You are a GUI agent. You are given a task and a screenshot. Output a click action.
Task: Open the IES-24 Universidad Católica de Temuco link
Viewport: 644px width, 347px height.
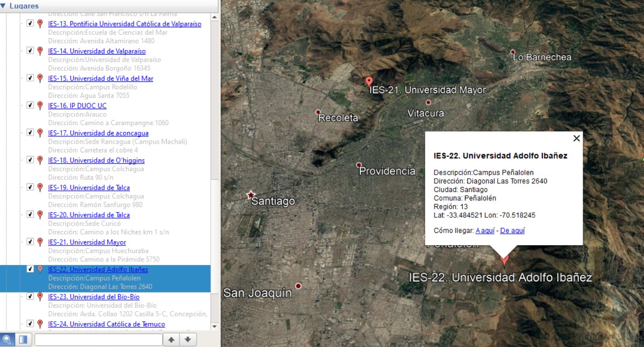107,324
